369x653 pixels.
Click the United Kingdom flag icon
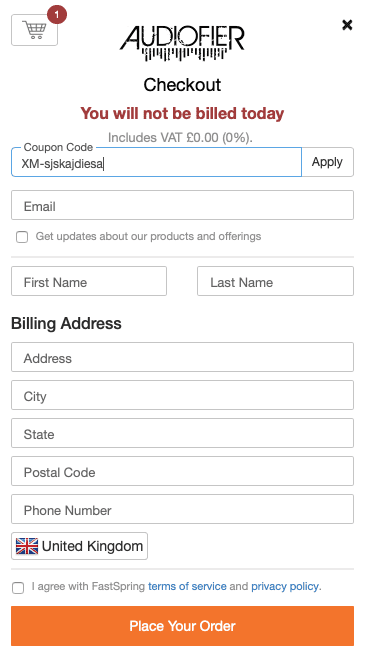point(27,546)
